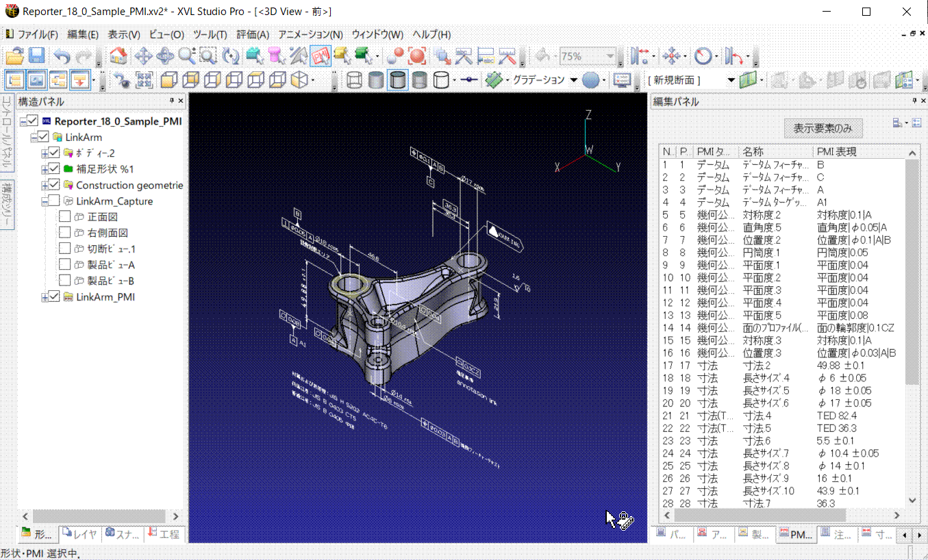This screenshot has width=928, height=560.
Task: Open the ツール(T) menu
Action: tap(210, 34)
